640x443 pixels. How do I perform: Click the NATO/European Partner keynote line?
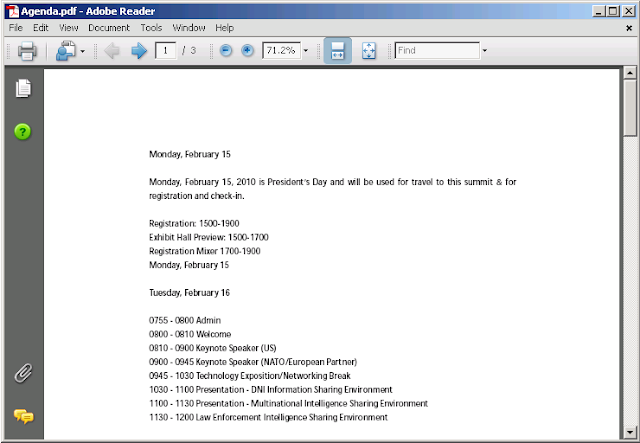tap(253, 362)
